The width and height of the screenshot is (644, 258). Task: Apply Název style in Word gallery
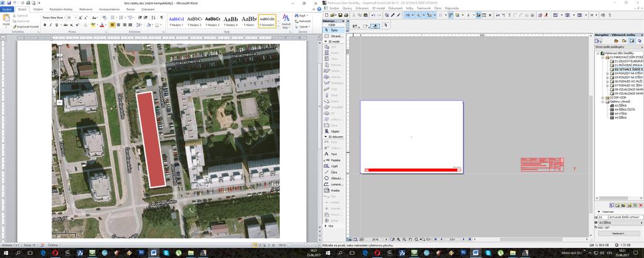[x=249, y=21]
